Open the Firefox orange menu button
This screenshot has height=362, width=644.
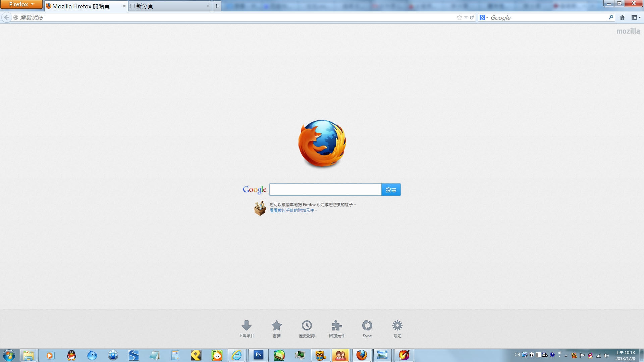click(x=21, y=4)
